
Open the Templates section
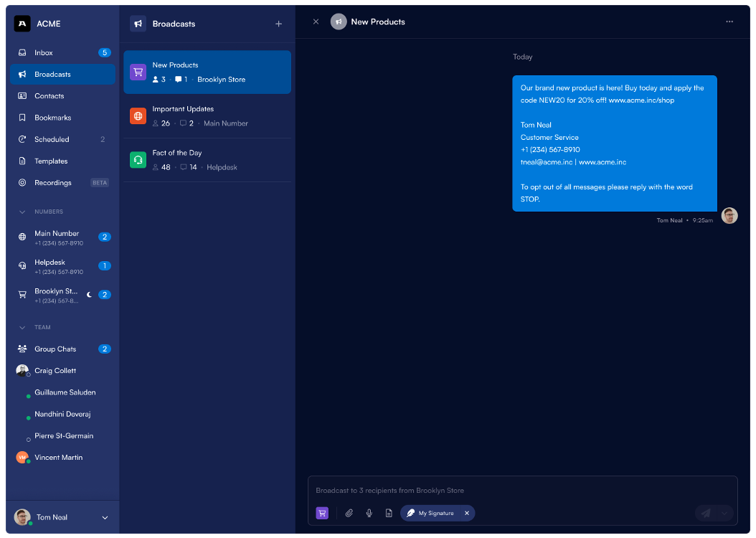62,161
